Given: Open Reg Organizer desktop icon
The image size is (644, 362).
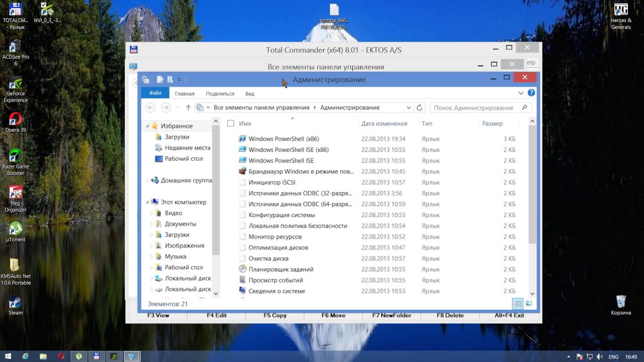Looking at the screenshot, I should 16,199.
